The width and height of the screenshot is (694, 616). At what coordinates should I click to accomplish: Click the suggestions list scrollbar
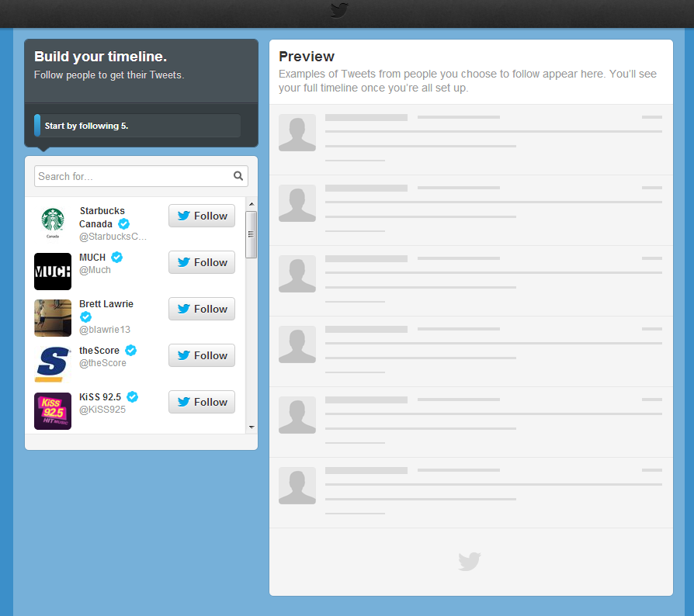click(251, 233)
